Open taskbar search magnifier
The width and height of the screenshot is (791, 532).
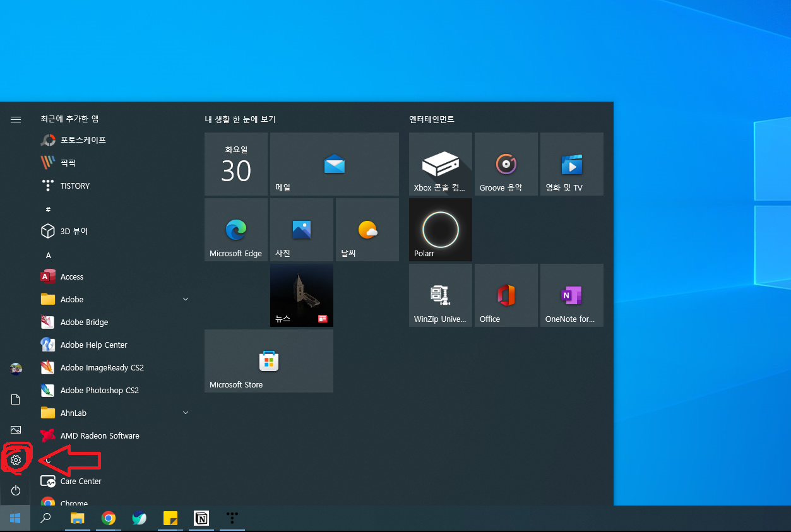click(x=45, y=518)
